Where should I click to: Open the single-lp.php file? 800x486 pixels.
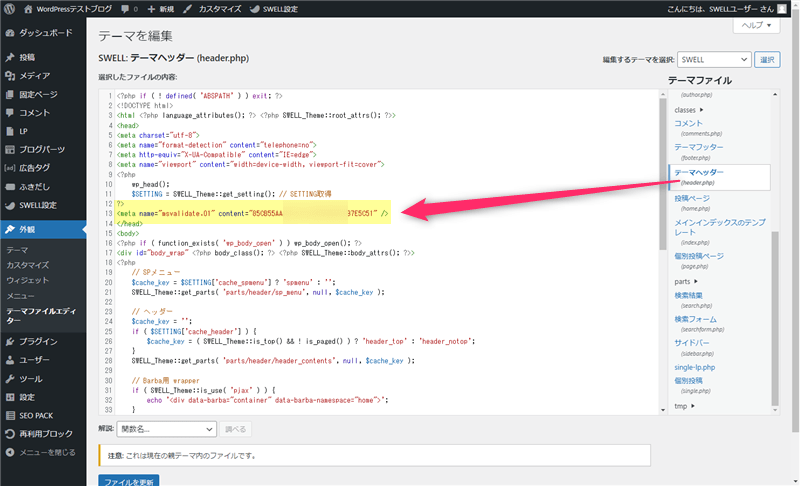(694, 367)
